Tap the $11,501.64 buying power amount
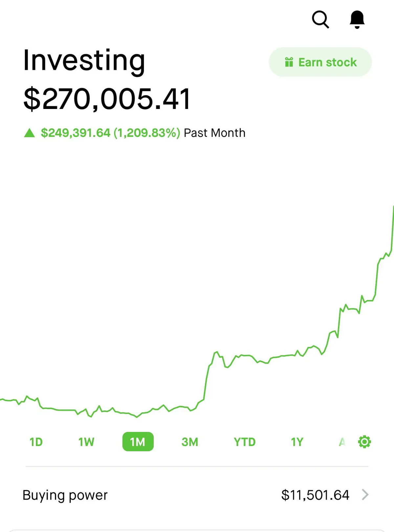Screen dimensions: 394x532 click(x=315, y=495)
